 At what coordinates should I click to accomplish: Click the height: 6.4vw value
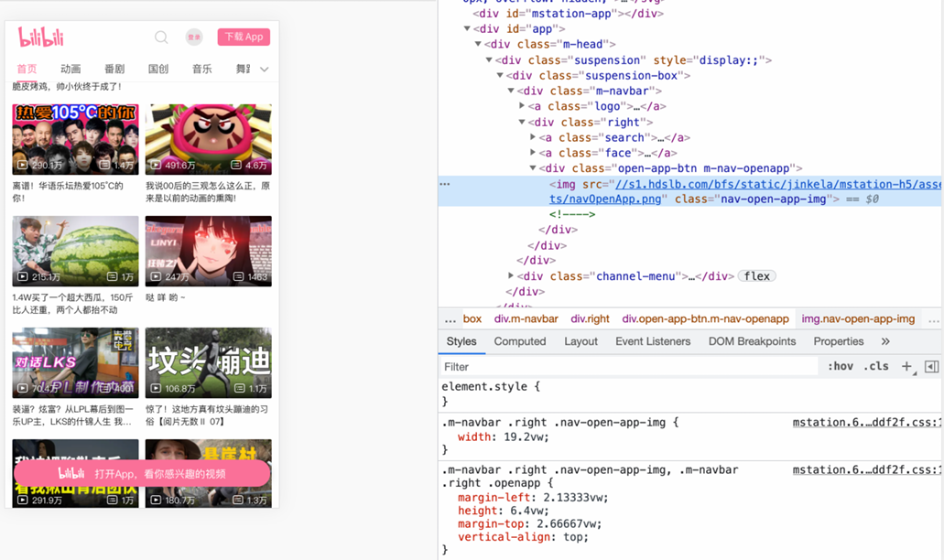[526, 510]
